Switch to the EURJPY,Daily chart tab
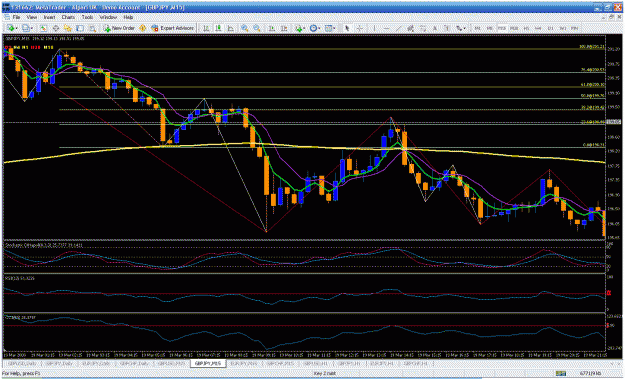Viewport: 625px width, 379px height. pyautogui.click(x=95, y=363)
